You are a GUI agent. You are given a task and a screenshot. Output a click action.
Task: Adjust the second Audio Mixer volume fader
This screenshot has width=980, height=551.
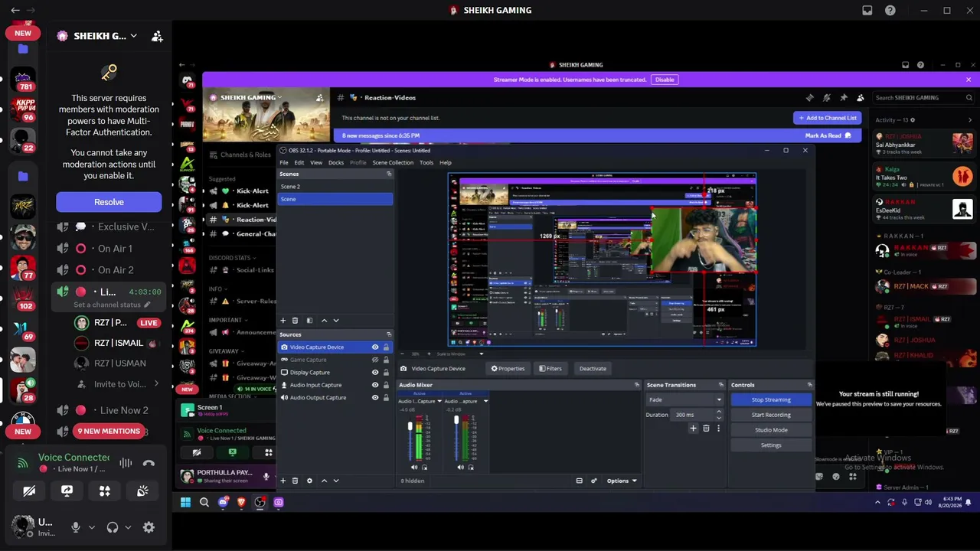click(456, 420)
